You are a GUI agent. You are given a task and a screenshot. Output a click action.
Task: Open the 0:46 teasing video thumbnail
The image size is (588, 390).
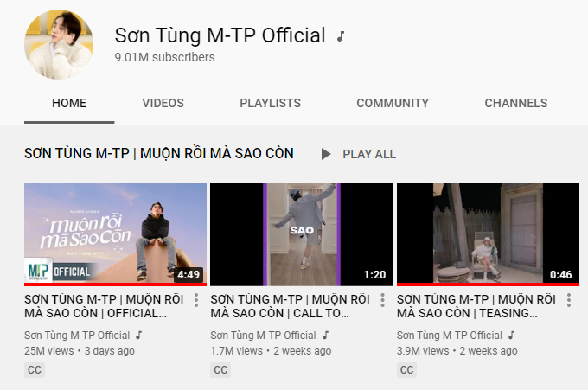pyautogui.click(x=488, y=234)
